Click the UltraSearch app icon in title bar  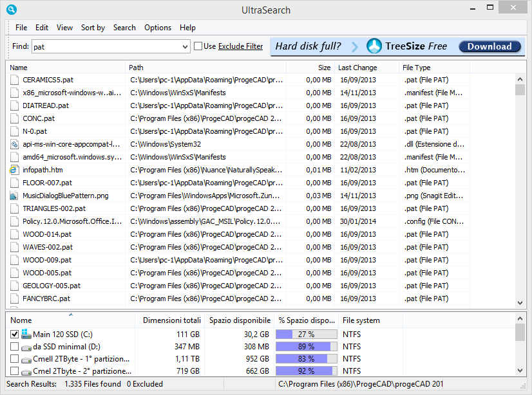tap(11, 10)
